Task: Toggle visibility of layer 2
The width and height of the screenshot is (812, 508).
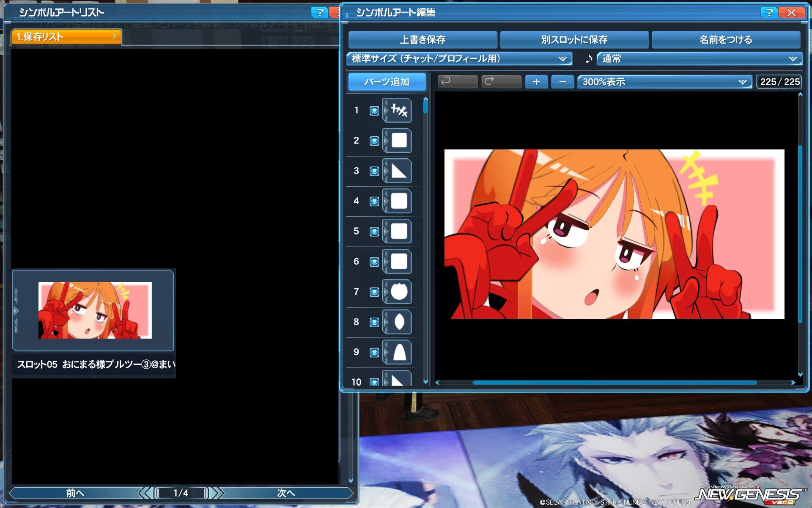Action: (374, 141)
